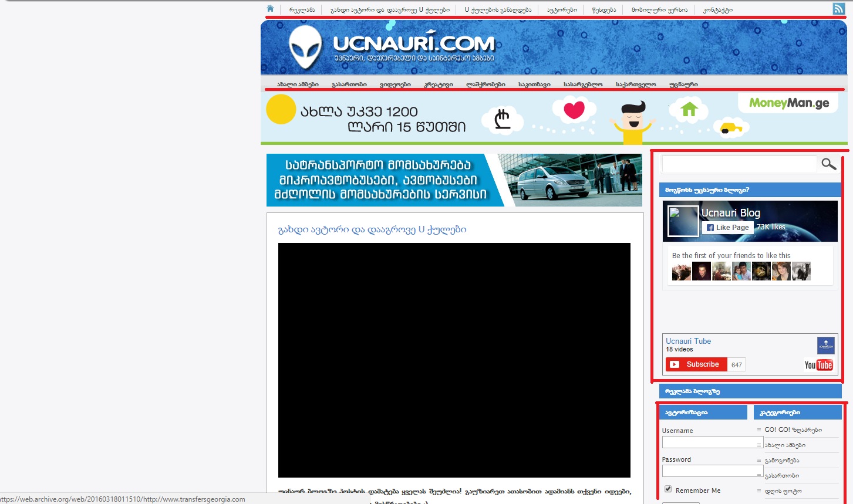Click the YouTube Subscribe button
853x504 pixels.
[x=696, y=364]
